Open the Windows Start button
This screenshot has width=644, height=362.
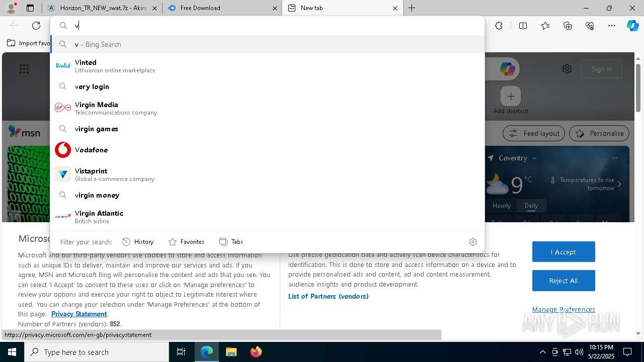tap(12, 352)
